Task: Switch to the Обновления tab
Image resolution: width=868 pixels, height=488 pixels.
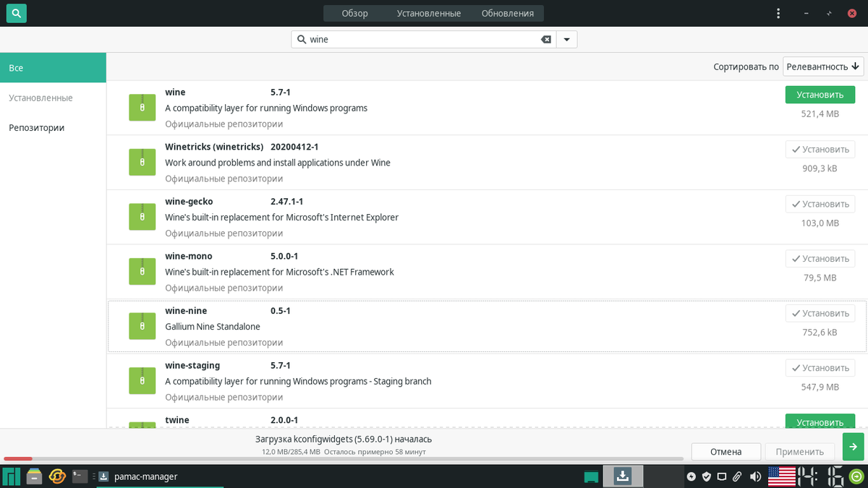Action: pos(507,13)
